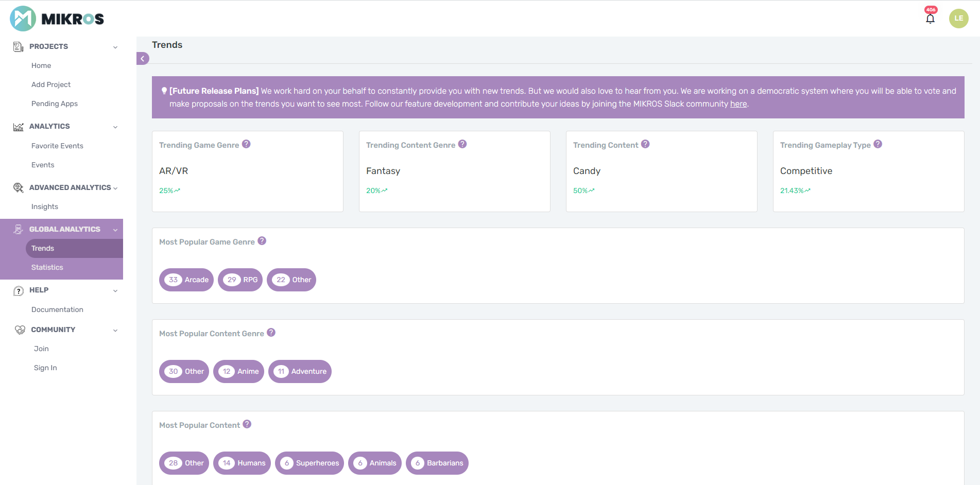This screenshot has height=485, width=980.
Task: Open the Most Popular Game Genre help icon
Action: [x=262, y=240]
